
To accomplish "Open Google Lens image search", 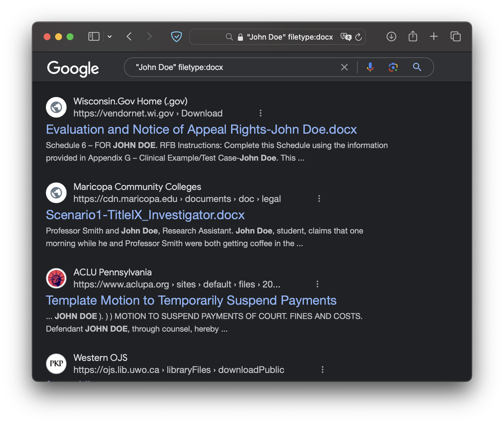I will click(x=393, y=67).
